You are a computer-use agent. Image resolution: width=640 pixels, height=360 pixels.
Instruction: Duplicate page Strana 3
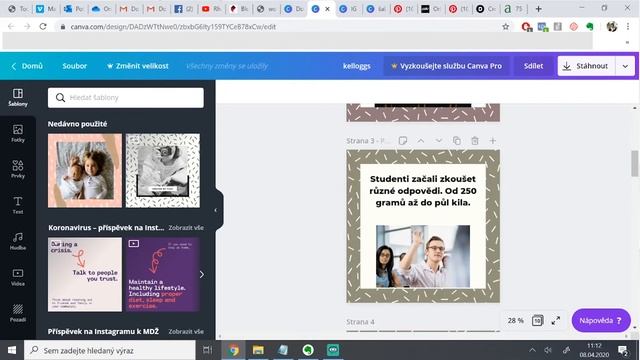click(457, 141)
